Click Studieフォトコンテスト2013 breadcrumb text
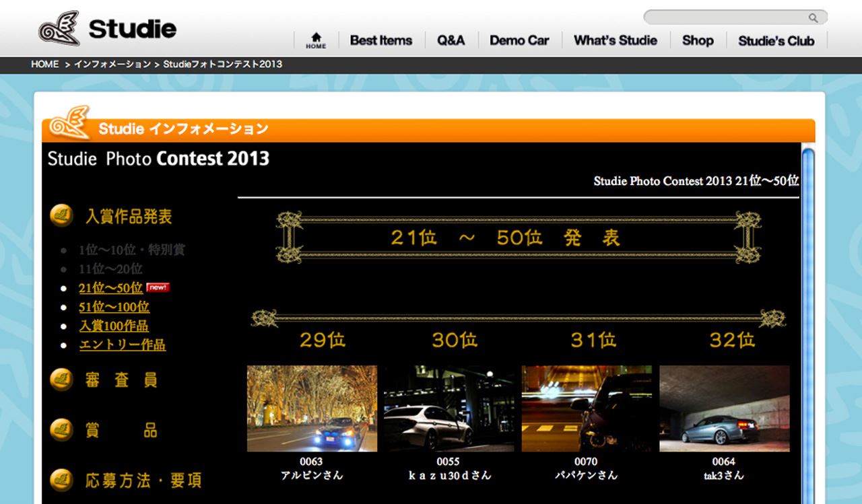 click(x=223, y=64)
